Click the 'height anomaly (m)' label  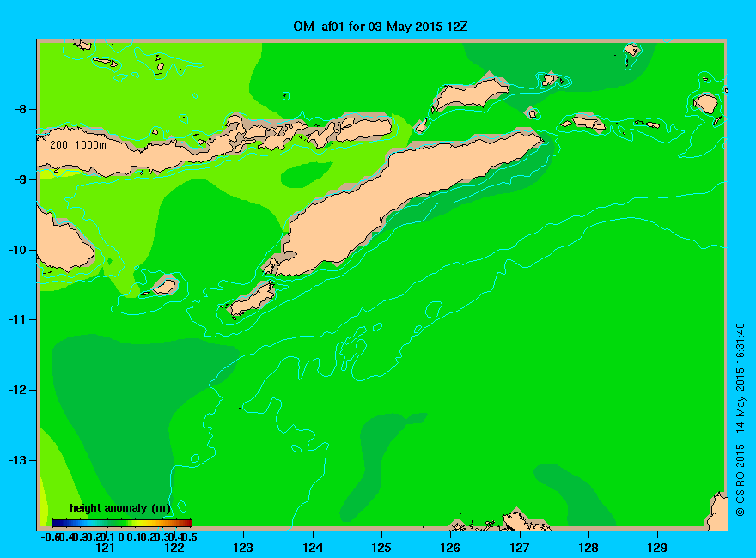pyautogui.click(x=120, y=508)
